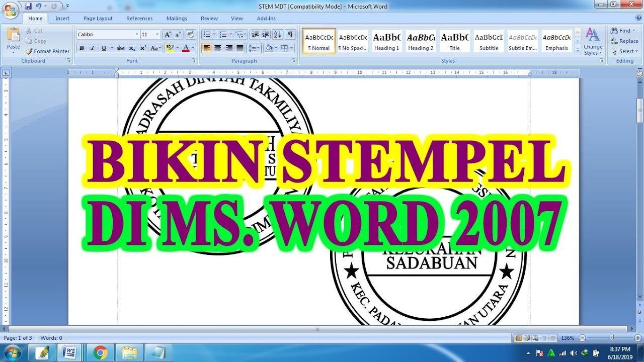Viewport: 644px width, 362px height.
Task: Open the Mailings ribbon tab
Action: [177, 19]
